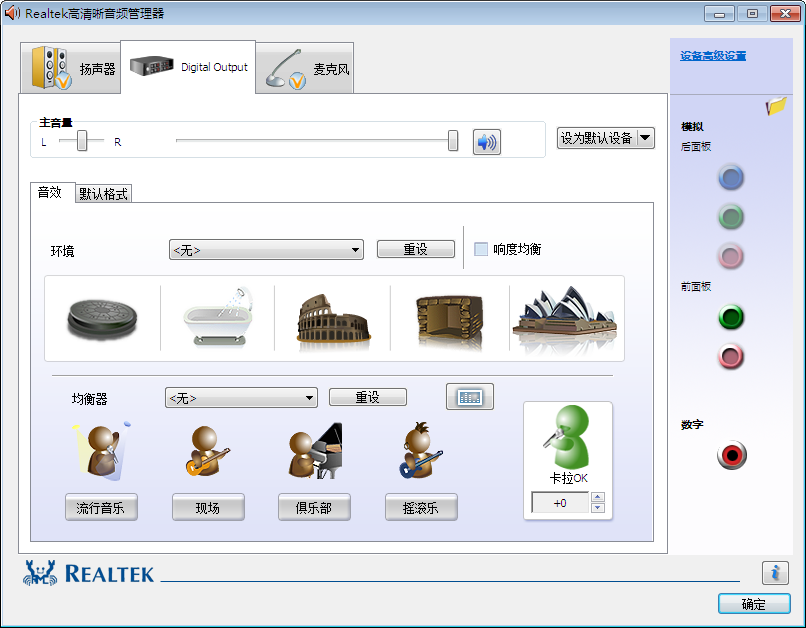Enable the 响度均衡 loudness checkbox
806x628 pixels.
pyautogui.click(x=482, y=248)
